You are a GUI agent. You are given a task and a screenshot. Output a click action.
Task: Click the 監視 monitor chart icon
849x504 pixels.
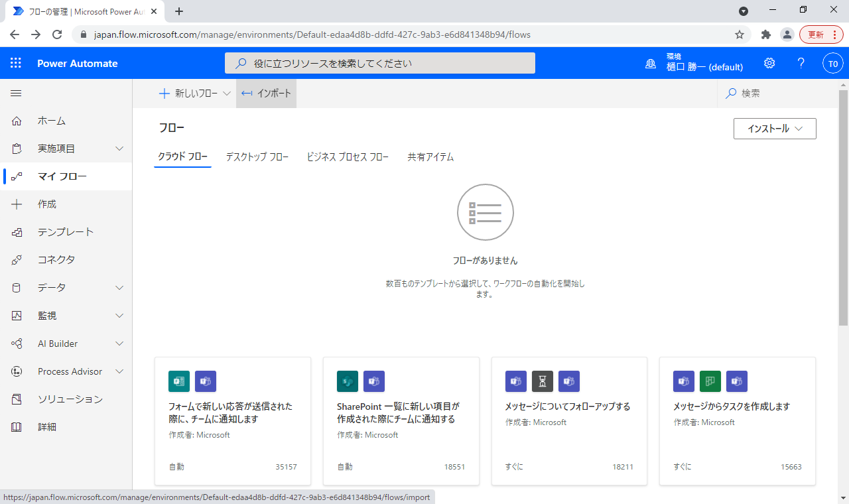(x=17, y=316)
